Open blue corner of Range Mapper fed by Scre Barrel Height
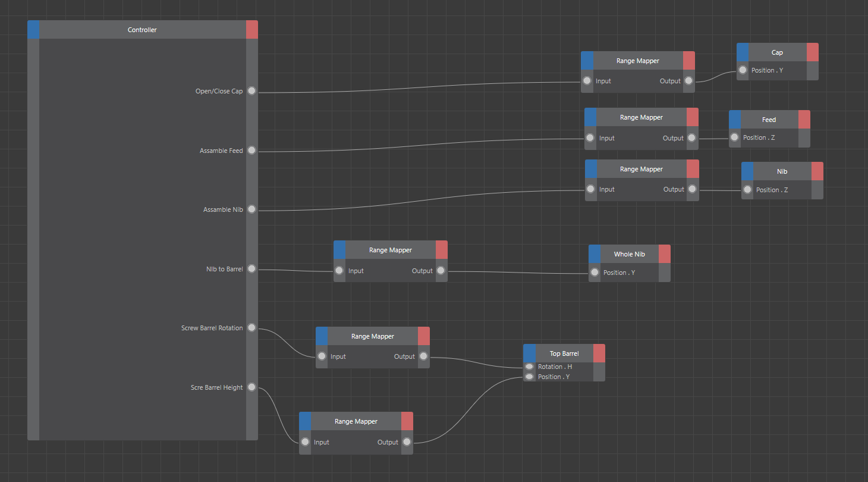The image size is (868, 482). [305, 421]
